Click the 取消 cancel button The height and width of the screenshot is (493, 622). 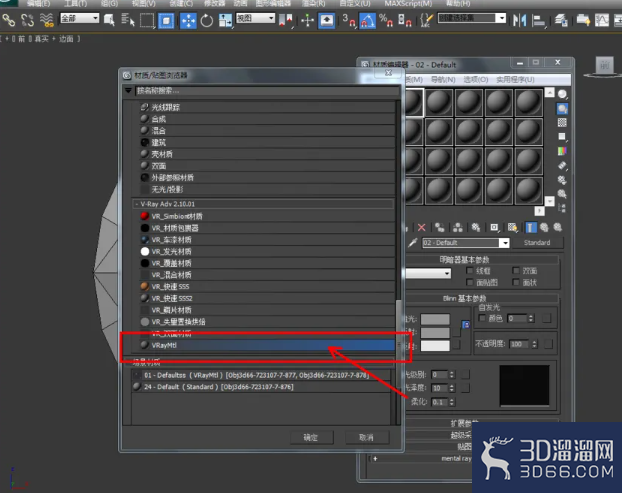[x=366, y=437]
